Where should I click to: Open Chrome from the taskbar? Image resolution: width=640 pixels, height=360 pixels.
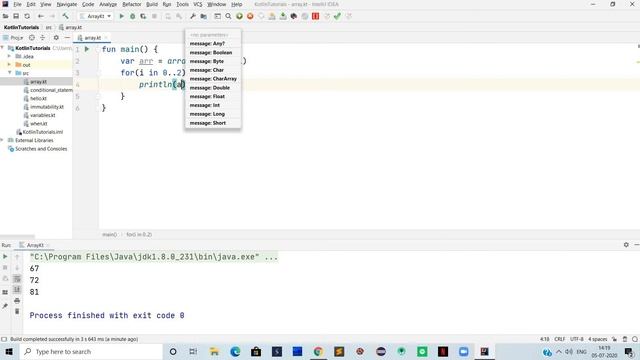click(x=318, y=351)
